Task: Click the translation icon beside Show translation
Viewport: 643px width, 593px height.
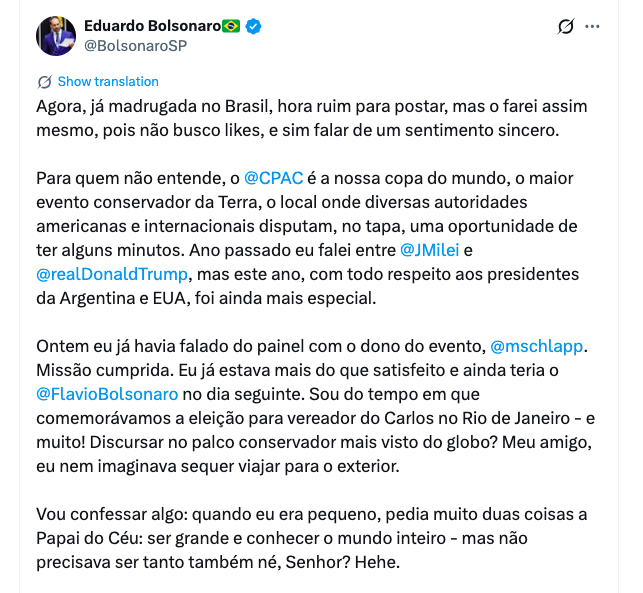Action: (x=44, y=81)
